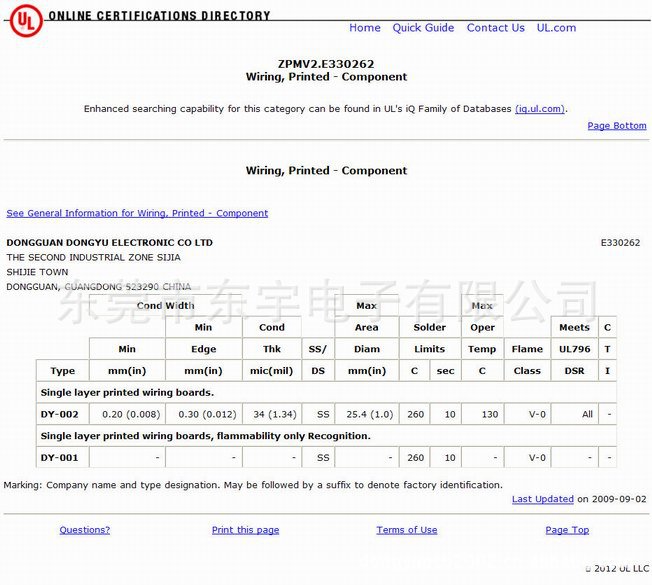Follow the iq.ul.com database link
Viewport: 652px width, 585px height.
click(x=540, y=109)
